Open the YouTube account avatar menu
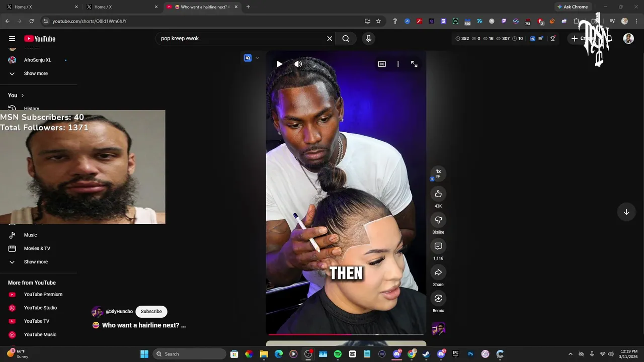The width and height of the screenshot is (644, 362). tap(628, 39)
